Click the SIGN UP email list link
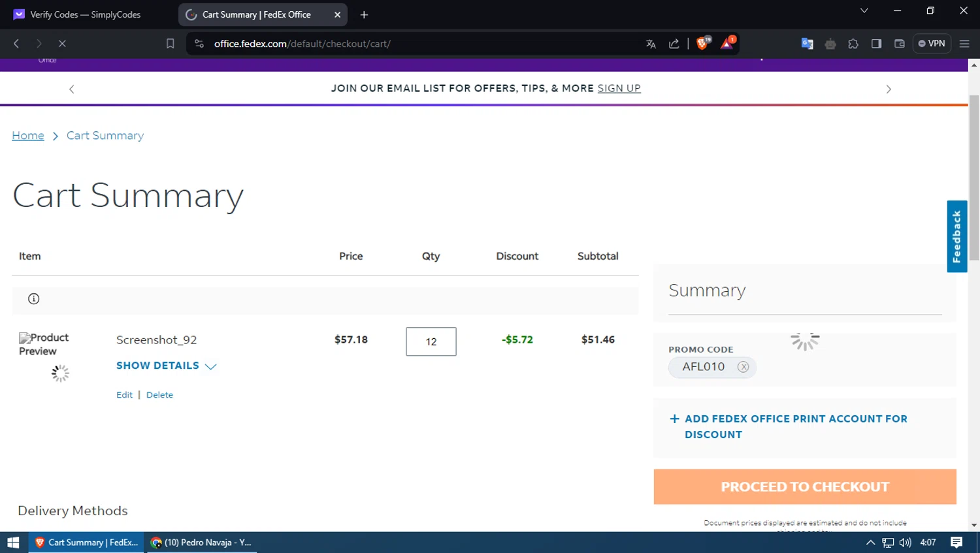 619,88
